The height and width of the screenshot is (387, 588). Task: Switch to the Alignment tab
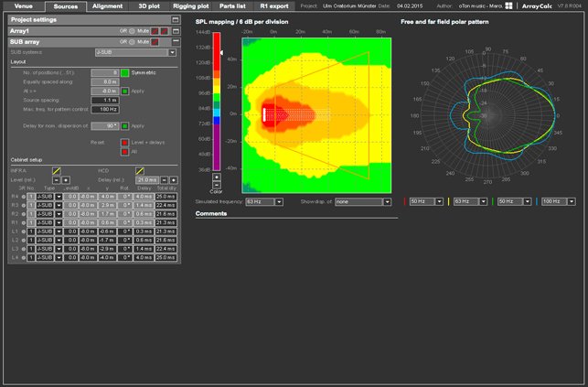tap(108, 6)
